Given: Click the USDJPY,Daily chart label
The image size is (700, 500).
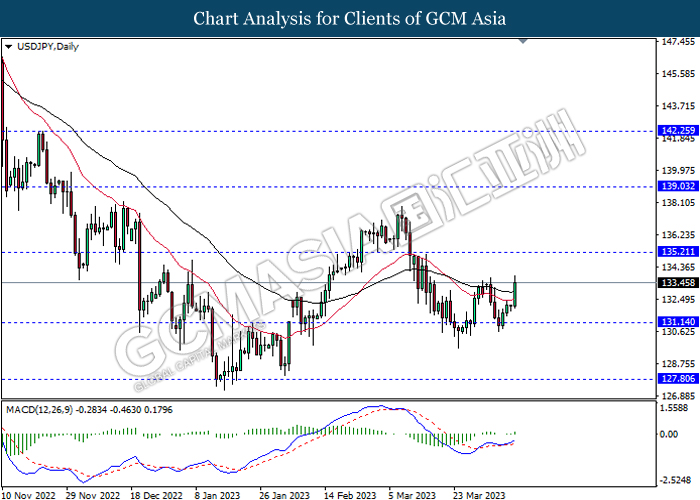Looking at the screenshot, I should tap(48, 46).
